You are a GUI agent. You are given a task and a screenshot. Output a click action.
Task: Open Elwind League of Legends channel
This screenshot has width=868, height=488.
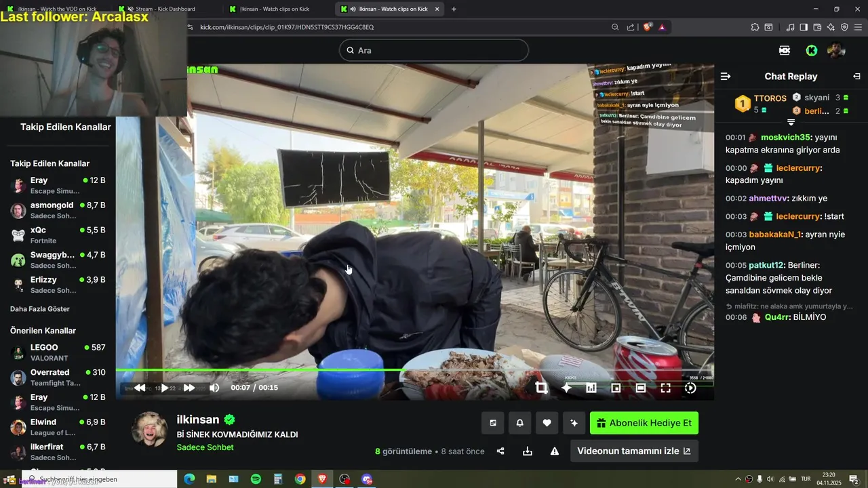tap(58, 427)
